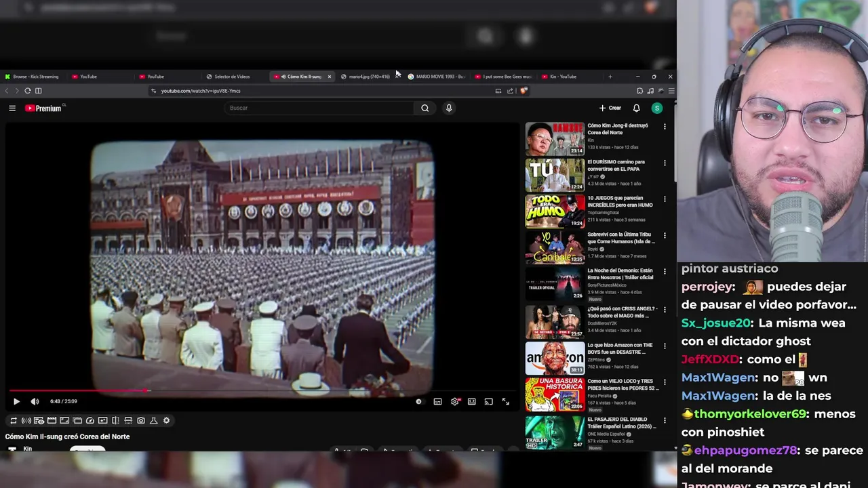Open options for El DURÍSIMO camino video
This screenshot has height=488, width=868.
click(x=665, y=163)
